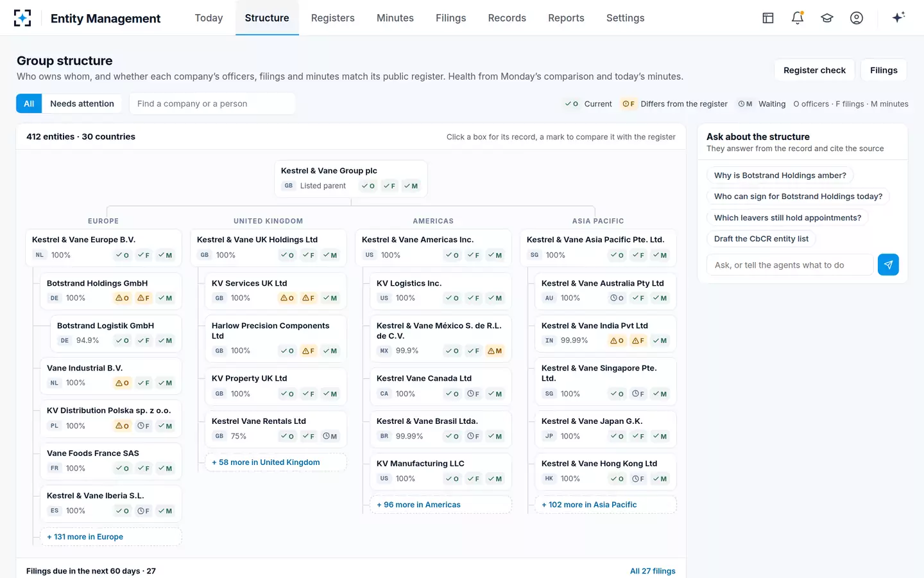Compare Kestrel & Vane Australia officers waiting mark
Image resolution: width=924 pixels, height=578 pixels.
pos(617,298)
